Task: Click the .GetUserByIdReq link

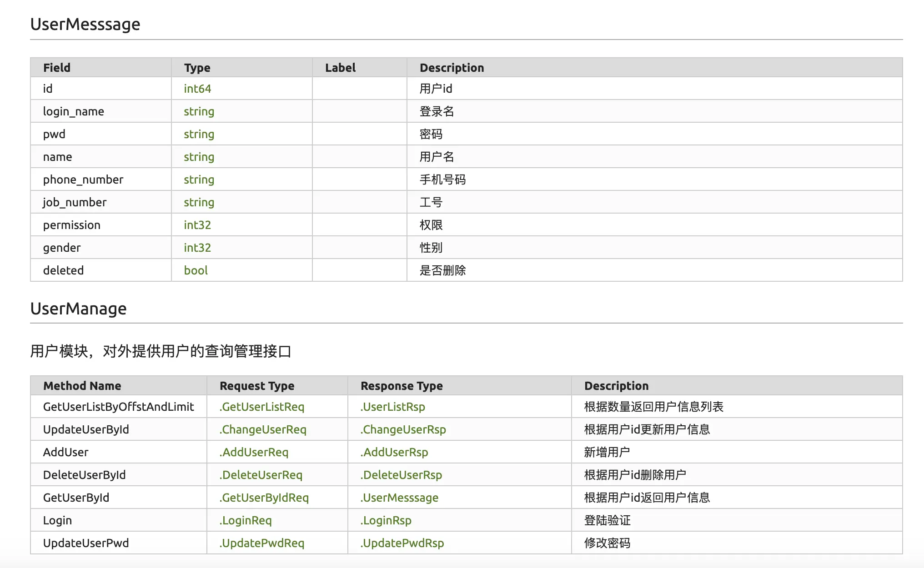Action: point(264,498)
